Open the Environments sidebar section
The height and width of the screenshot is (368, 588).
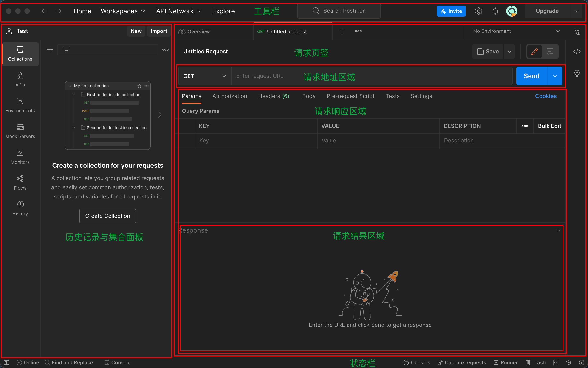click(20, 105)
